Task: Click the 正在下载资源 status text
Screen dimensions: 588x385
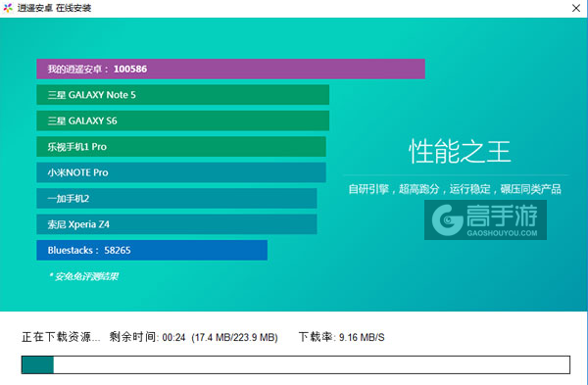Action: click(x=61, y=337)
